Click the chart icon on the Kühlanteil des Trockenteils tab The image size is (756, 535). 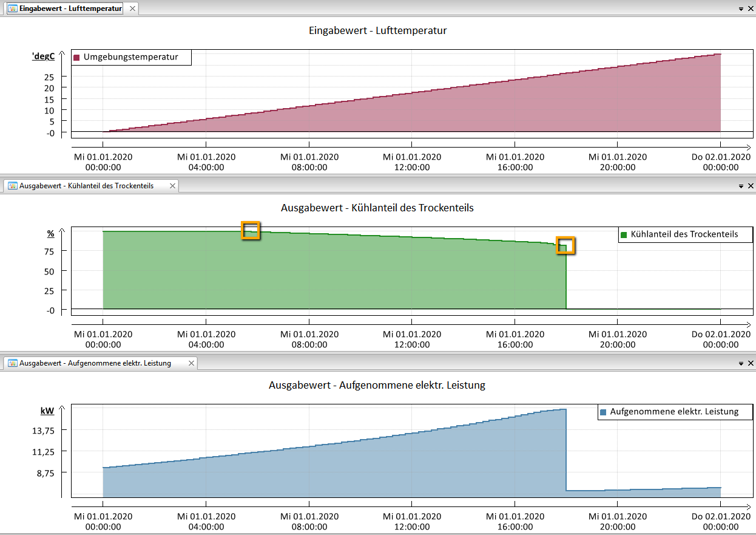click(13, 186)
